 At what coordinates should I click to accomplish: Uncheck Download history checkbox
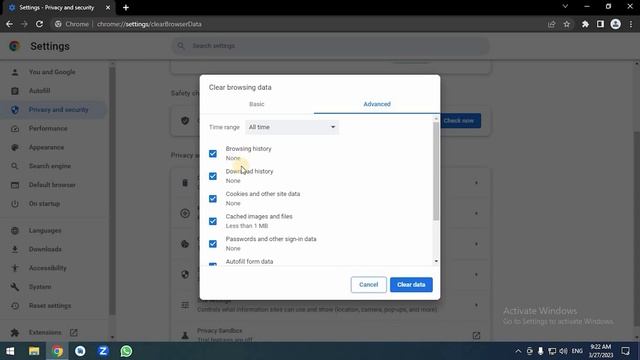tap(213, 176)
